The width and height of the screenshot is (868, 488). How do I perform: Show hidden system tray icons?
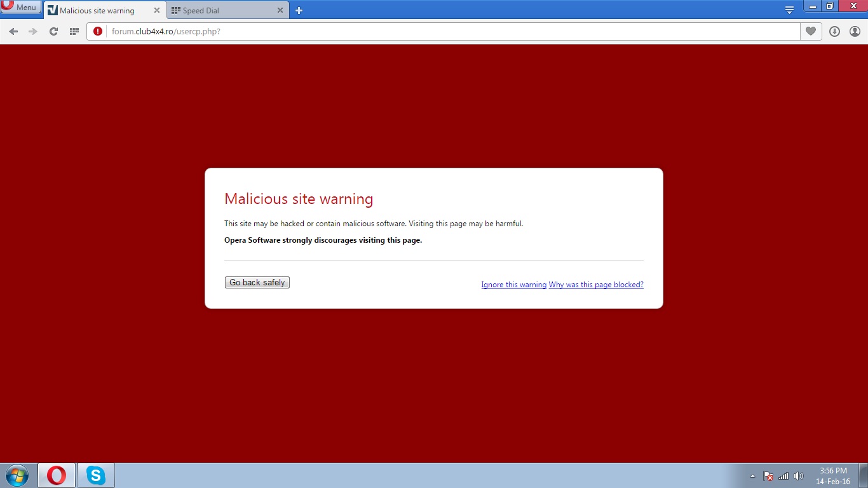click(752, 476)
